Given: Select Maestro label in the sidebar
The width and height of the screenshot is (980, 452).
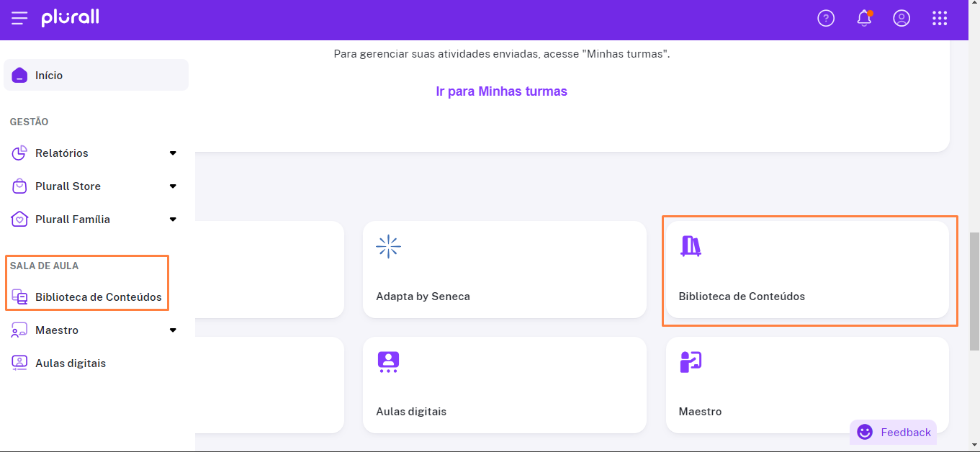Looking at the screenshot, I should pyautogui.click(x=57, y=330).
